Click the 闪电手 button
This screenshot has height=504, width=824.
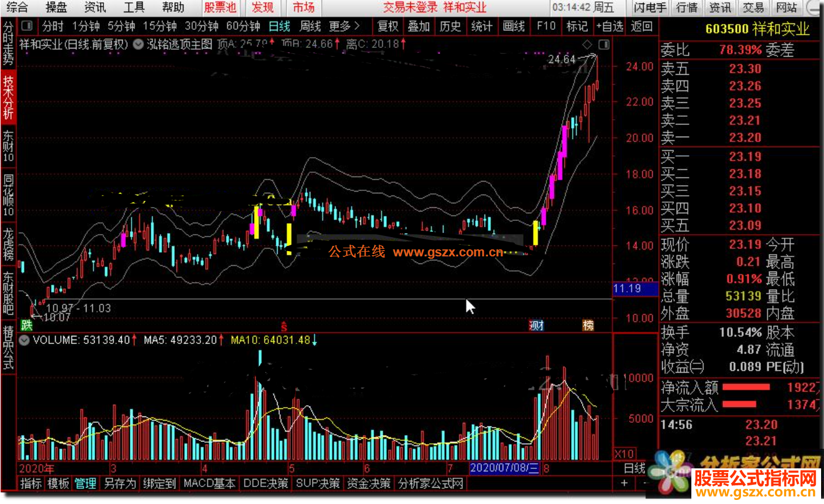(650, 8)
